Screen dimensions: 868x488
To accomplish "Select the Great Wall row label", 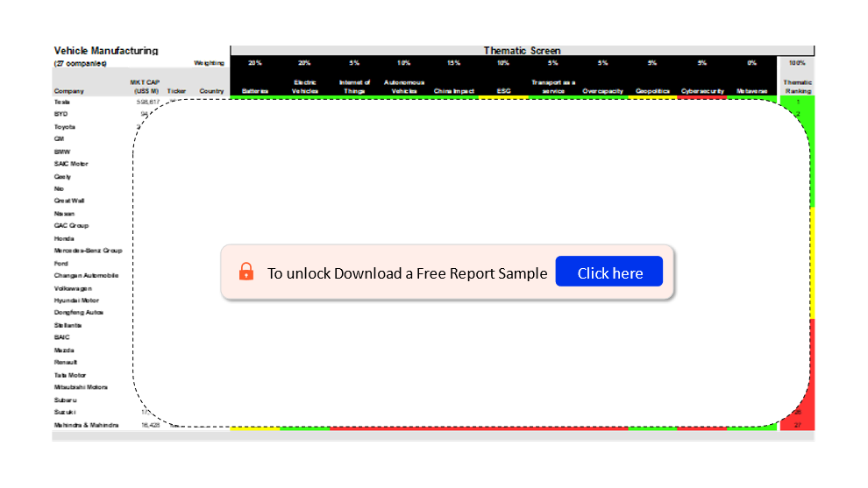I will coord(69,201).
